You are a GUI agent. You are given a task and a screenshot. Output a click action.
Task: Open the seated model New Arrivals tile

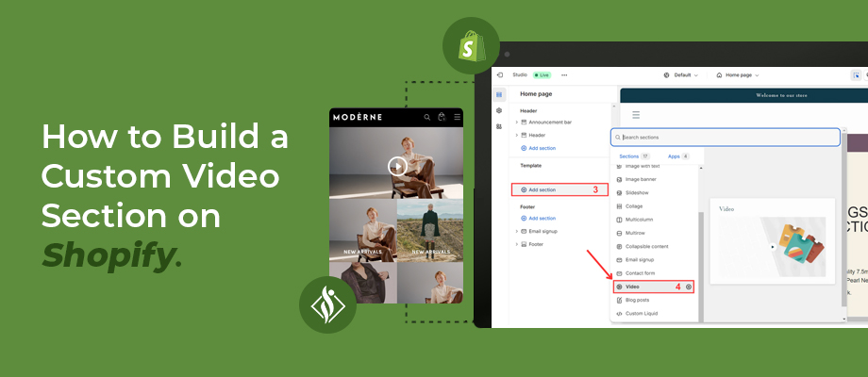point(363,229)
